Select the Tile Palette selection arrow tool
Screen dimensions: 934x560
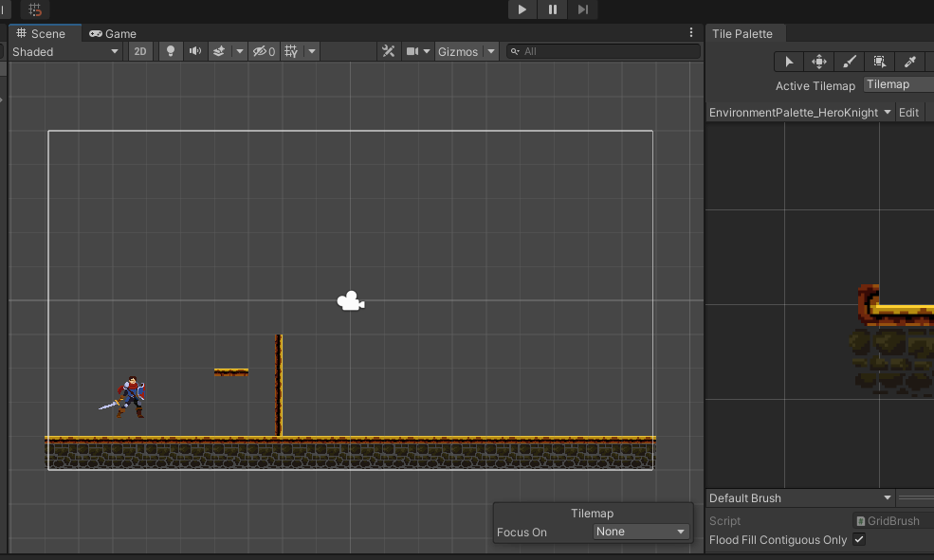789,62
